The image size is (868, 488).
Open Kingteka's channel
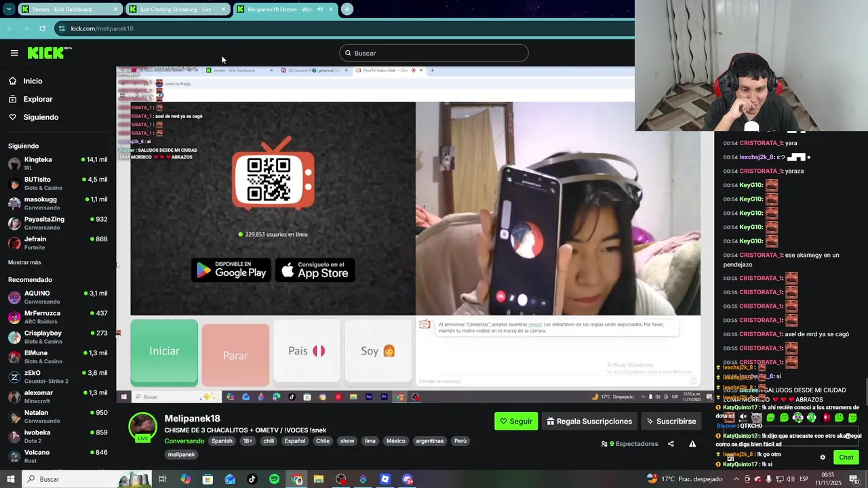[x=58, y=163]
